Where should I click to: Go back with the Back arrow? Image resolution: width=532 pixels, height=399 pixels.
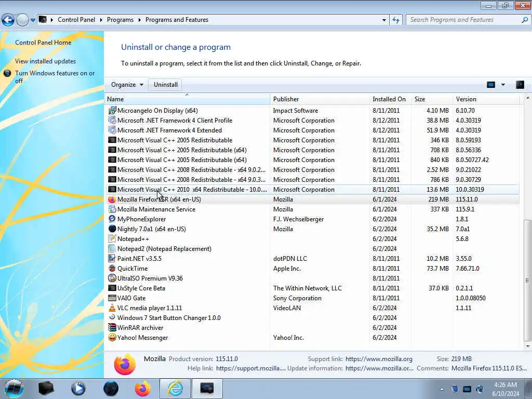[8, 20]
